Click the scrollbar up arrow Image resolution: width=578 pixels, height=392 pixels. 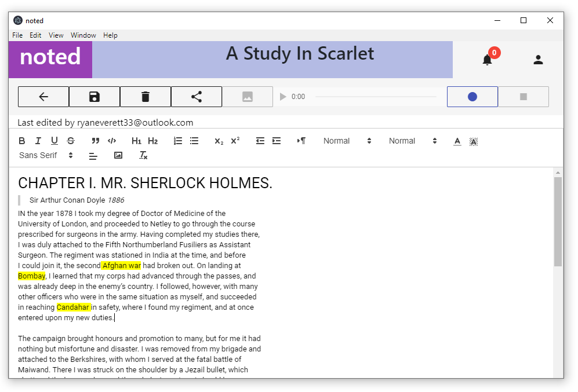[558, 172]
